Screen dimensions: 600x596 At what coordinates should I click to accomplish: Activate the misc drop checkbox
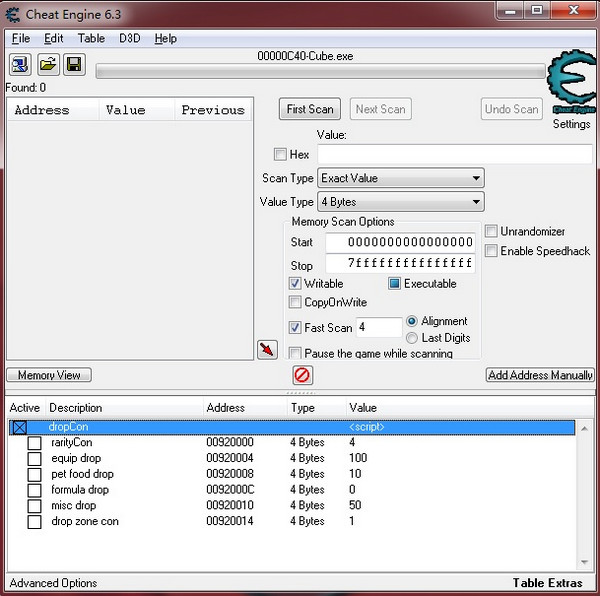click(34, 506)
